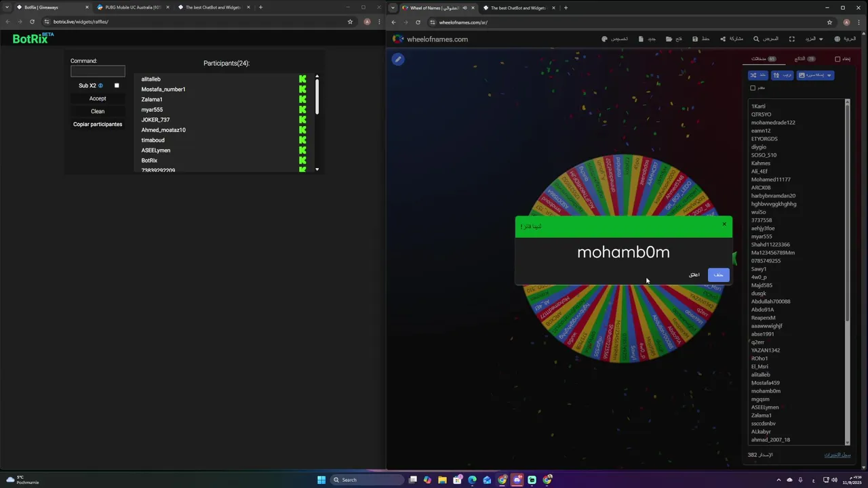Screen dimensions: 868x488
Task: Click the Sub X2 info icon
Action: click(x=100, y=85)
